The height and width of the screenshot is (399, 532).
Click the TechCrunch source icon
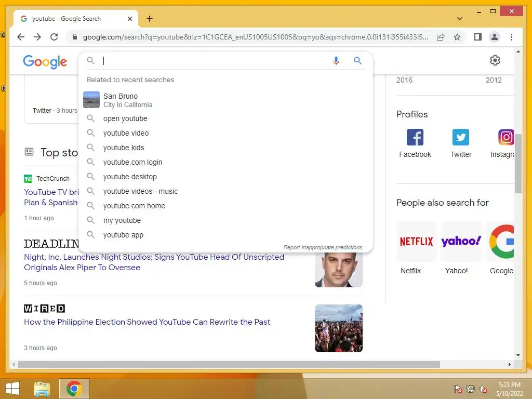[28, 179]
